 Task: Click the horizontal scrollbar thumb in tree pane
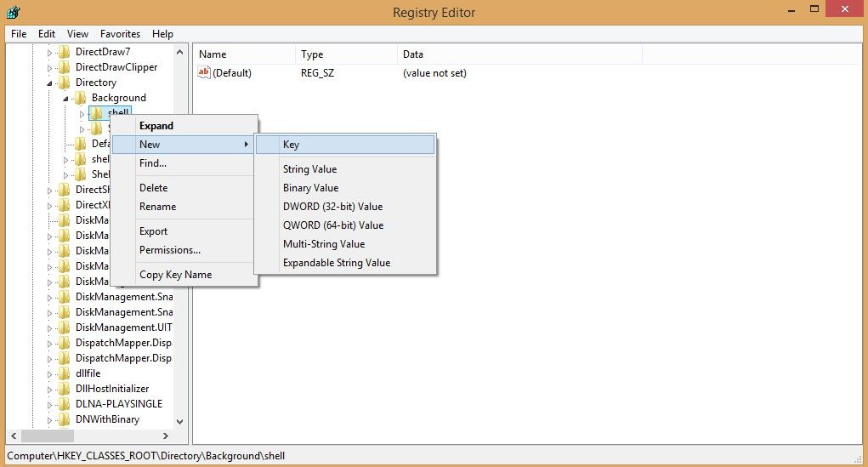click(48, 436)
